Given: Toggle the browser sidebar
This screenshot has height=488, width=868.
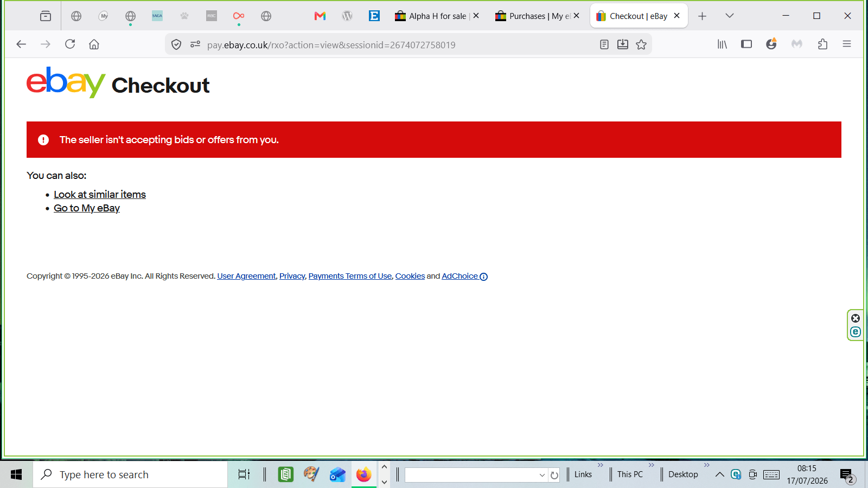Looking at the screenshot, I should (746, 44).
